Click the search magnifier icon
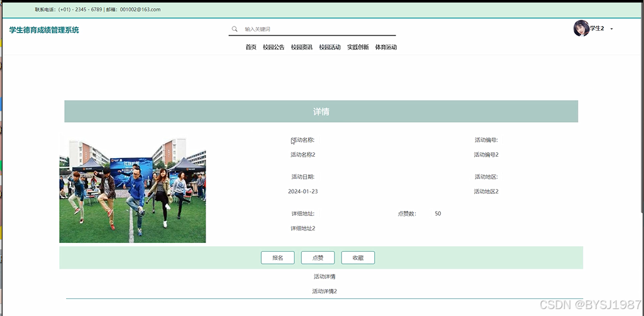 (x=235, y=29)
